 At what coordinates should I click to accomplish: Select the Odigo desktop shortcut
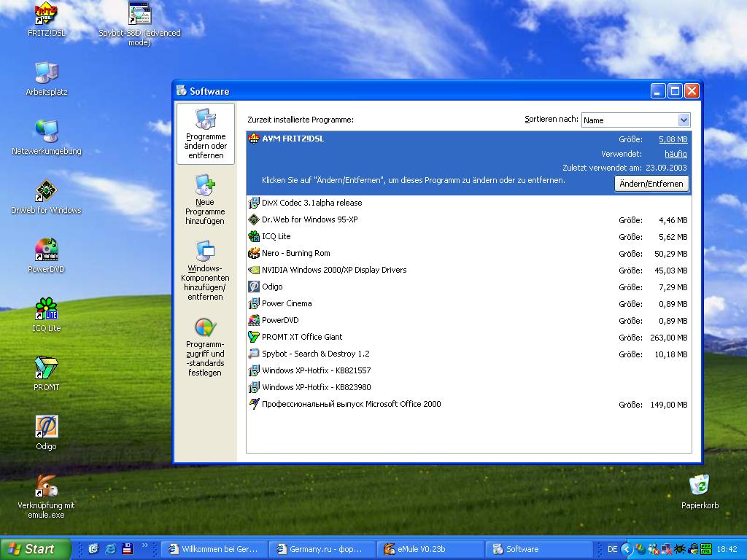point(46,433)
